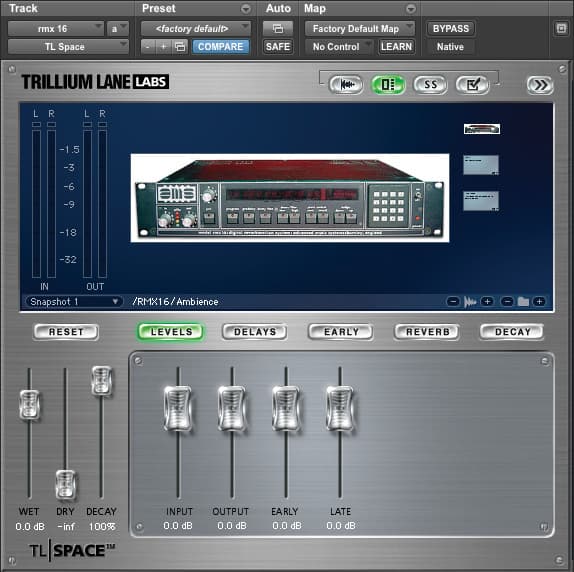Click the WET level fader handle
574x572 pixels.
tap(29, 404)
